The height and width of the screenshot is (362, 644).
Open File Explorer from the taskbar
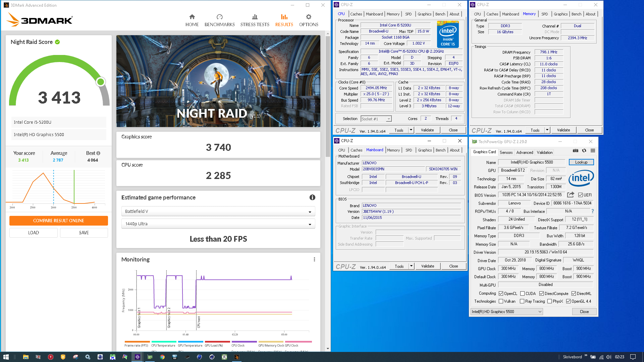pyautogui.click(x=26, y=357)
